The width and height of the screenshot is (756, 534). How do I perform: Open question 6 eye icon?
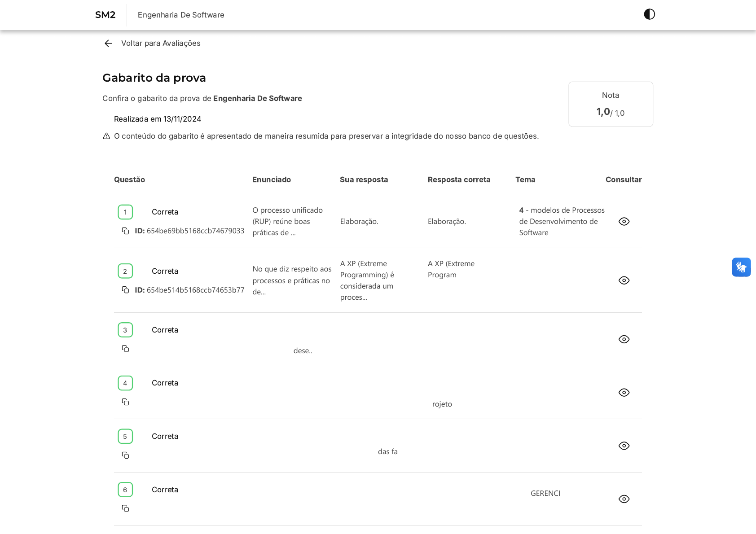(x=624, y=499)
